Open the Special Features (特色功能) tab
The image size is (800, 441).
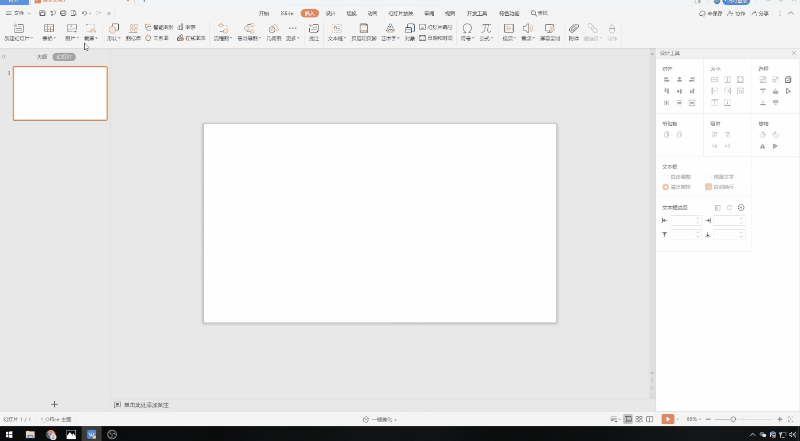tap(509, 13)
